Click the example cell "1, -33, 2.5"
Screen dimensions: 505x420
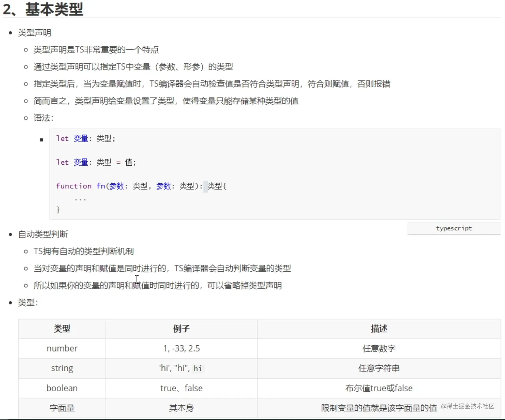(181, 349)
